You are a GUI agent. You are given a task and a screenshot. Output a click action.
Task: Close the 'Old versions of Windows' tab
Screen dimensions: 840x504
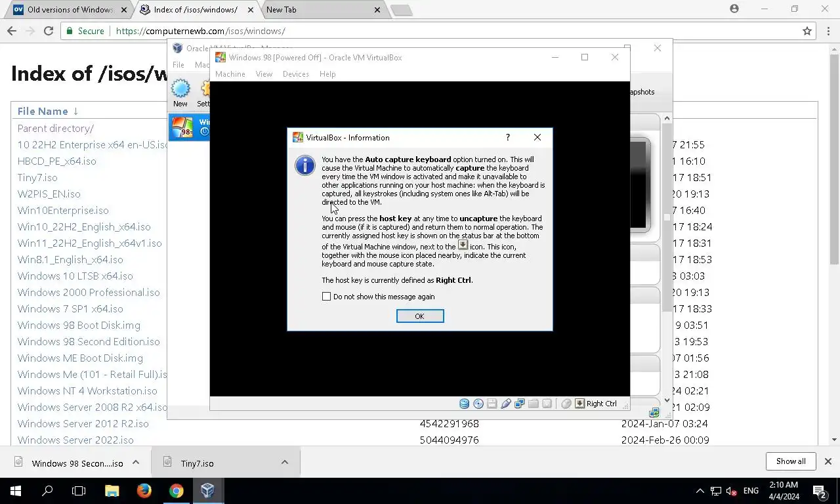[x=124, y=10]
